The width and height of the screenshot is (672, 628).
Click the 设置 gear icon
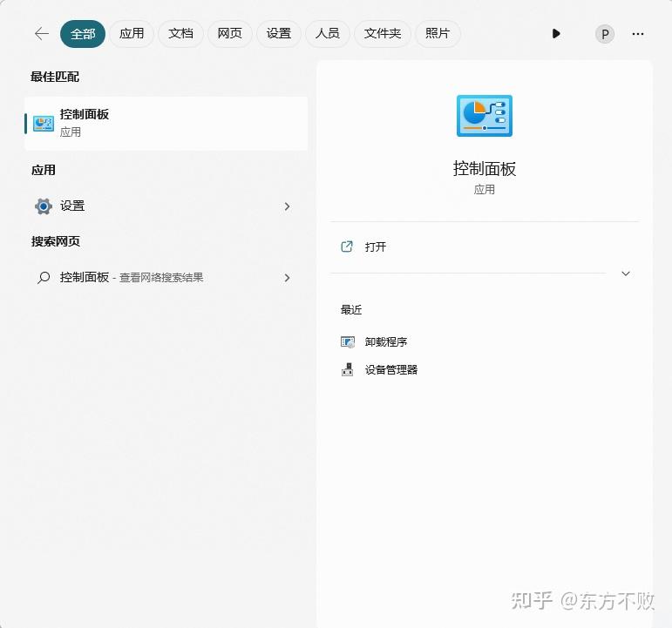pos(44,206)
